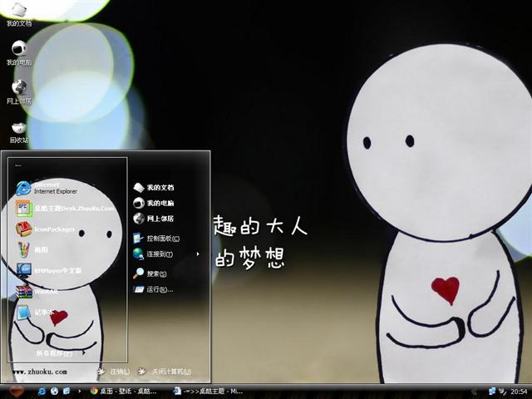Click the show desktop Quick Launch icon
The height and width of the screenshot is (399, 532).
(66, 392)
